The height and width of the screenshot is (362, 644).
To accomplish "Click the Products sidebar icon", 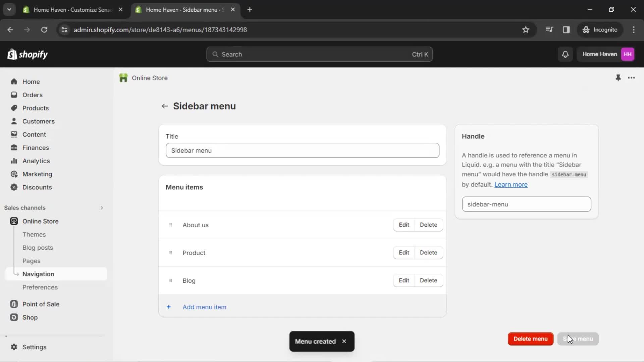I will (14, 108).
